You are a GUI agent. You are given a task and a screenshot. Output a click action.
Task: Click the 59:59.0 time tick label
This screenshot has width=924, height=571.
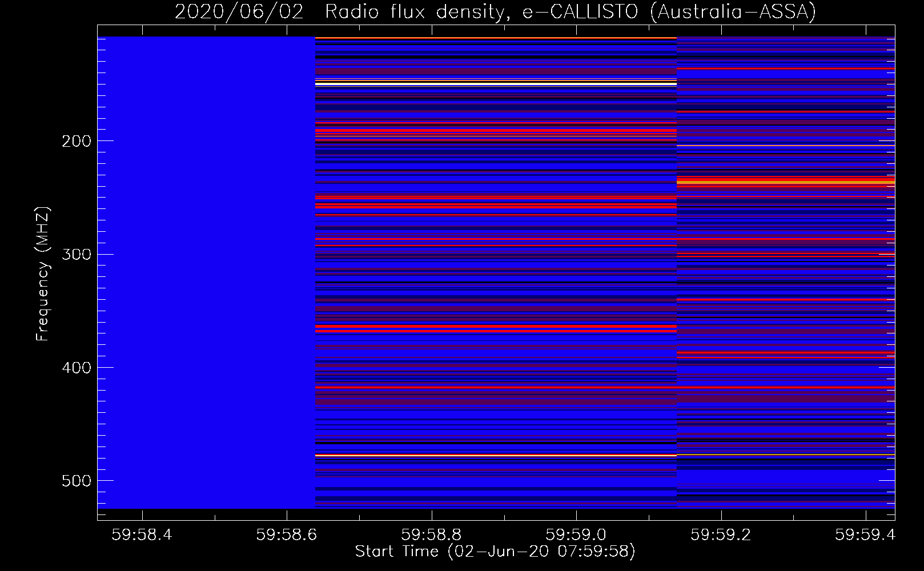(x=576, y=534)
